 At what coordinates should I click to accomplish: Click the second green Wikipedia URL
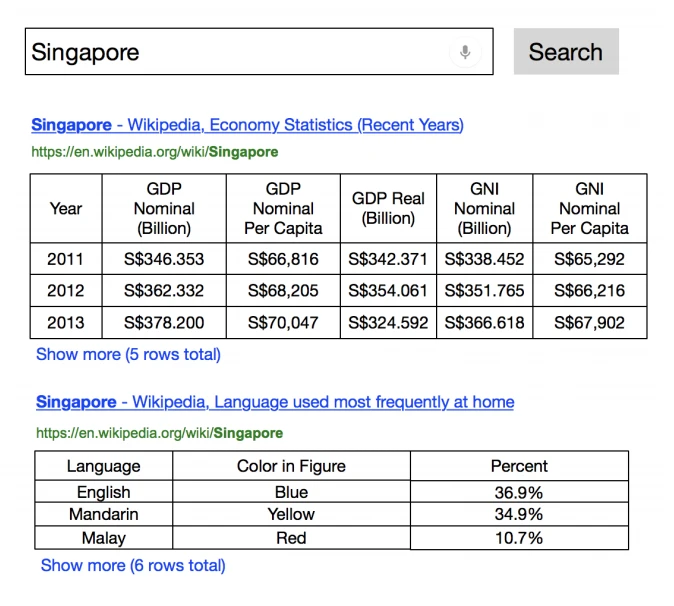click(x=159, y=433)
